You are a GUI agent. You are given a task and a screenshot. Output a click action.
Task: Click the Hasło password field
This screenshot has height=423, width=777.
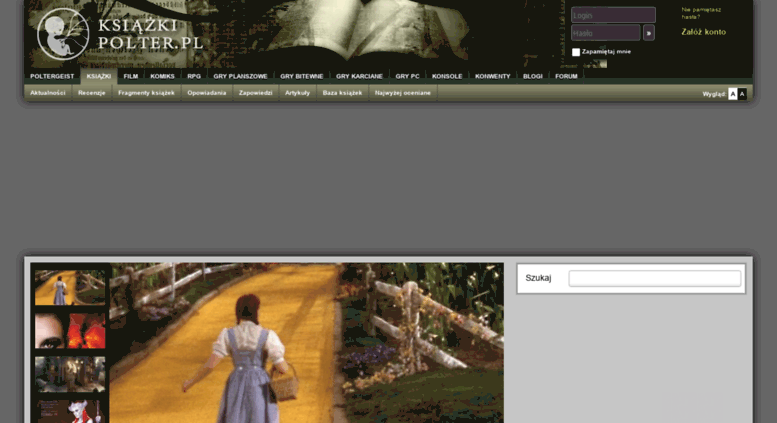pyautogui.click(x=606, y=33)
